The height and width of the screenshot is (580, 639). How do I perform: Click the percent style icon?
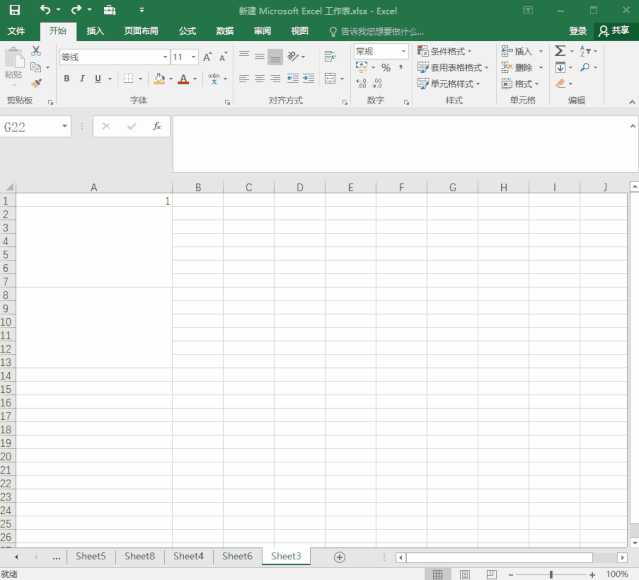click(x=386, y=68)
